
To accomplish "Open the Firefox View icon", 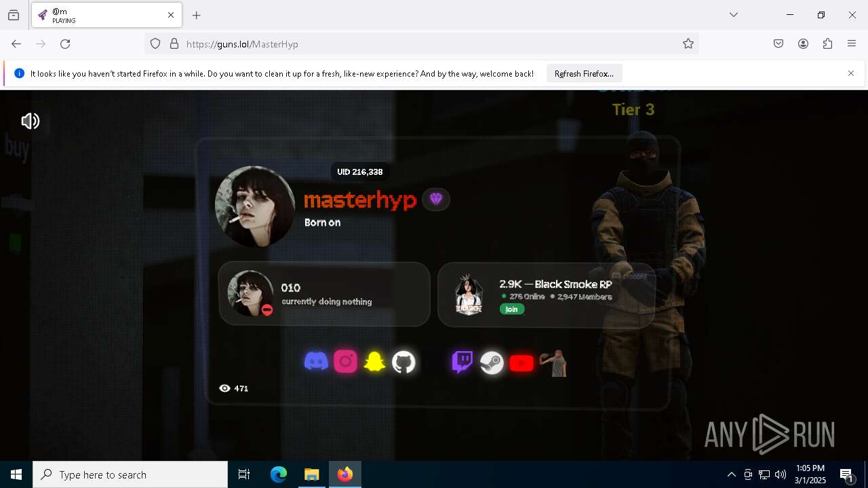I will (14, 15).
